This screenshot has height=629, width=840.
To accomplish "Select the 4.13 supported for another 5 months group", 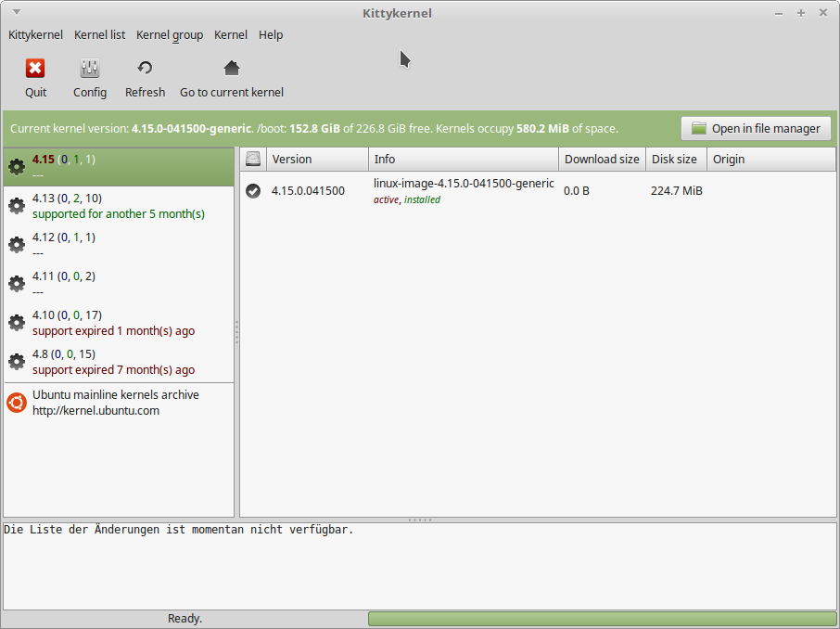I will [x=119, y=206].
